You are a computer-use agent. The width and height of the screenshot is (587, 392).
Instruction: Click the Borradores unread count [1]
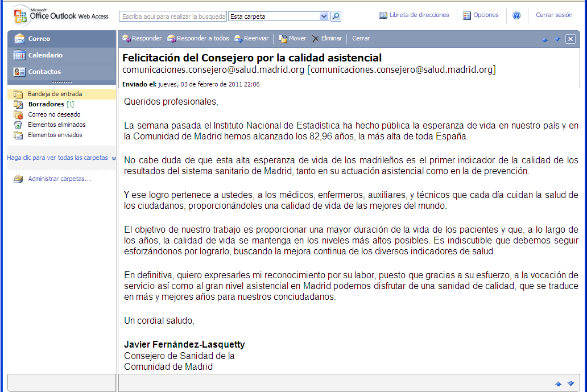click(70, 104)
